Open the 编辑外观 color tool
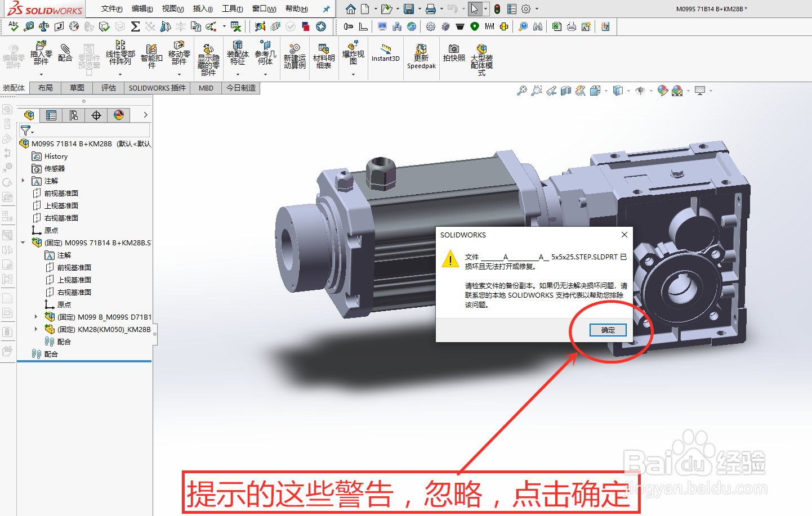Screen dimensions: 812x516 [x=662, y=90]
